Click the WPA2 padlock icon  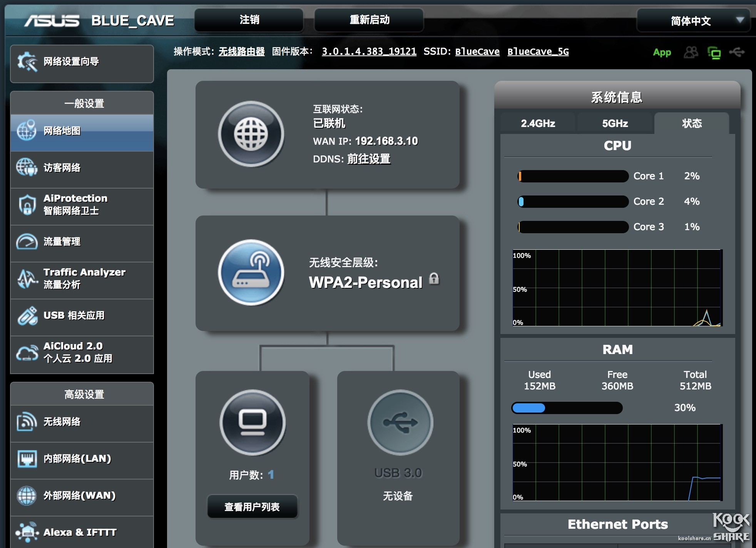click(x=434, y=279)
